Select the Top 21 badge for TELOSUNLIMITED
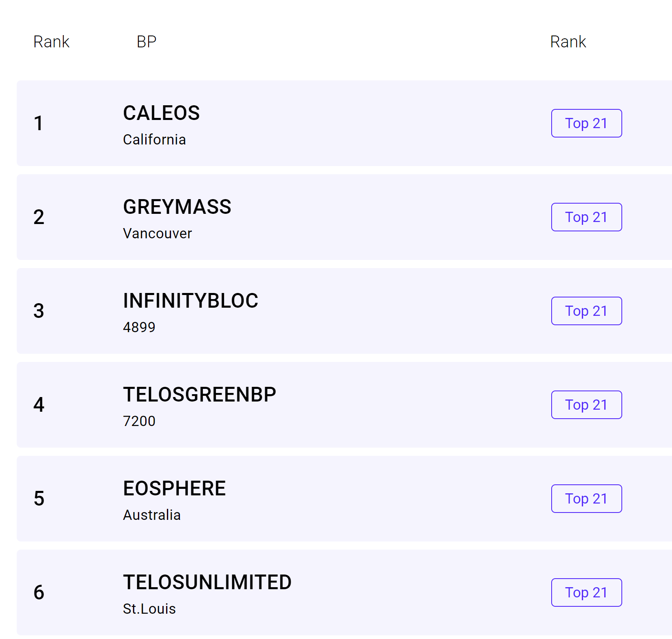The image size is (672, 639). (x=586, y=592)
